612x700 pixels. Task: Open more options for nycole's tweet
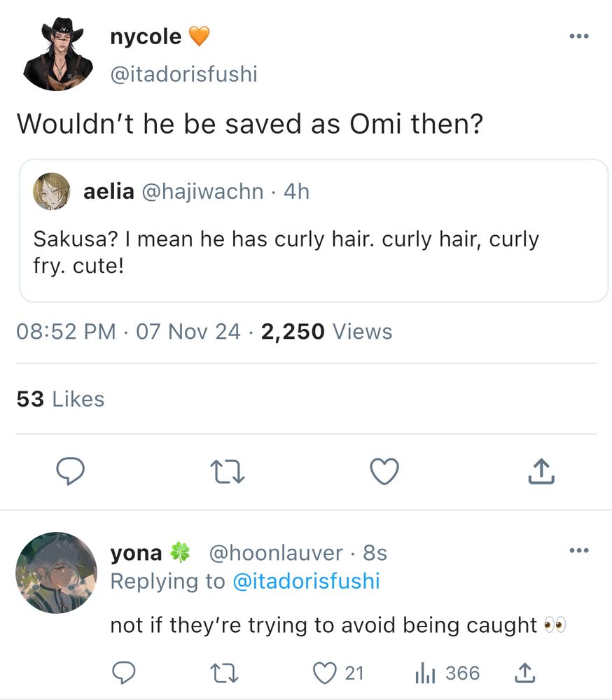(578, 37)
